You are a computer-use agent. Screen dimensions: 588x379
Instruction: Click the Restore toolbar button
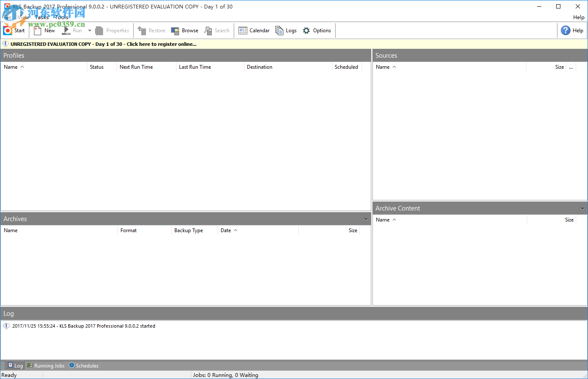tap(151, 31)
